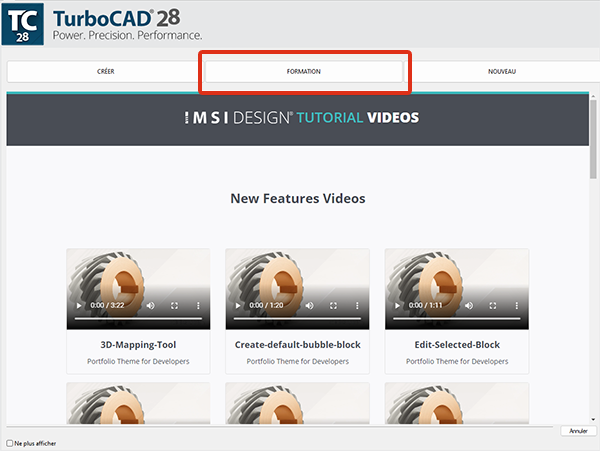Play the Edit-Selected-Block video

(397, 305)
